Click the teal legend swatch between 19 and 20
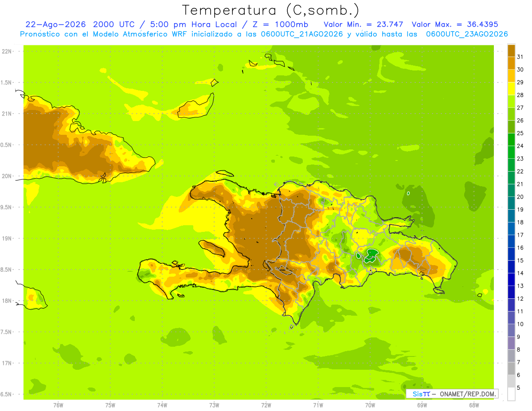The image size is (532, 411). (x=511, y=204)
